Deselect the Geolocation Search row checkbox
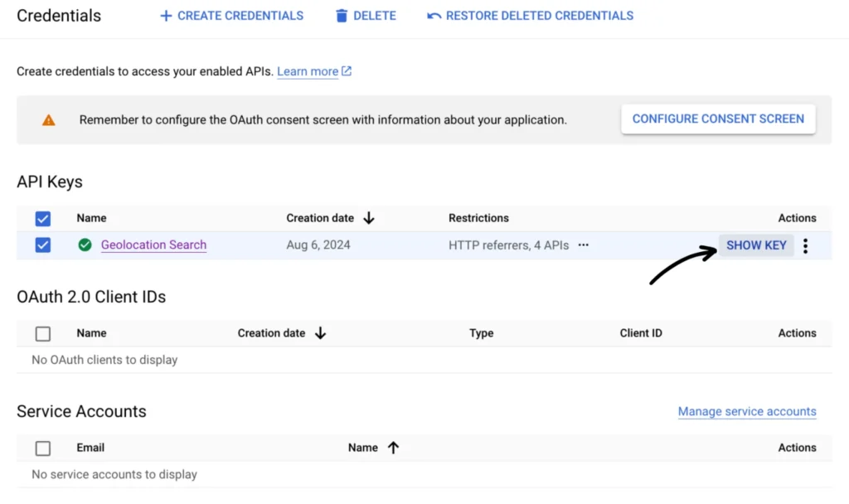 tap(43, 245)
